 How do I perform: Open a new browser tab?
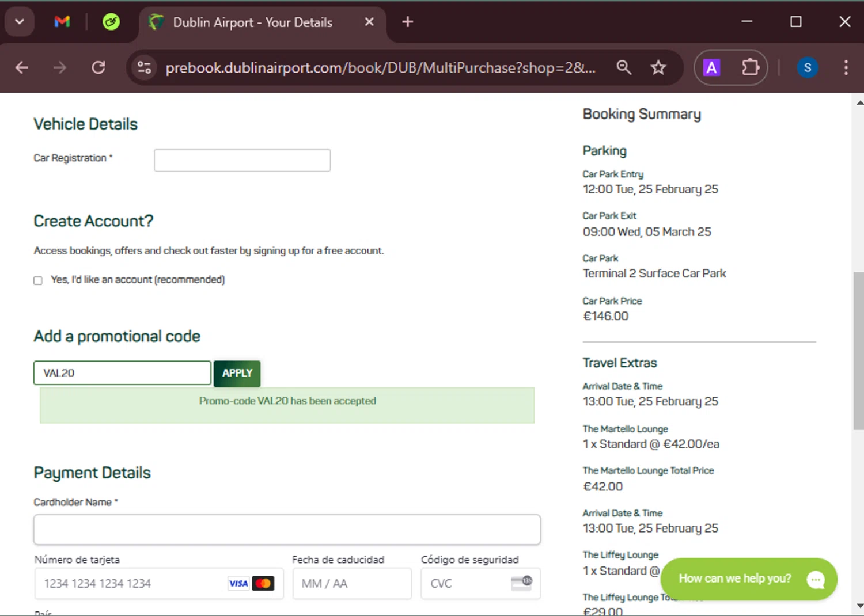(x=407, y=22)
